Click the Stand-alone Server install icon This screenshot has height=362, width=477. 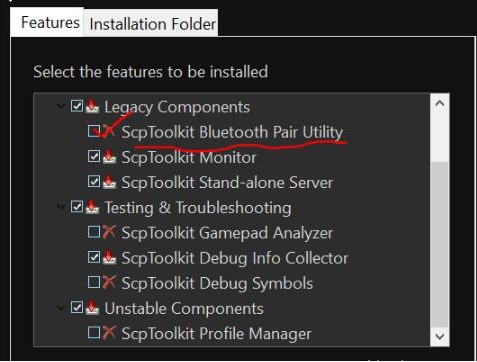109,182
